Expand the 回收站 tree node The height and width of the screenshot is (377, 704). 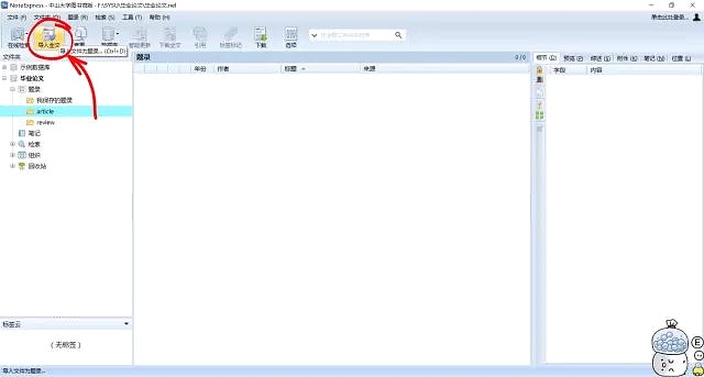coord(13,166)
